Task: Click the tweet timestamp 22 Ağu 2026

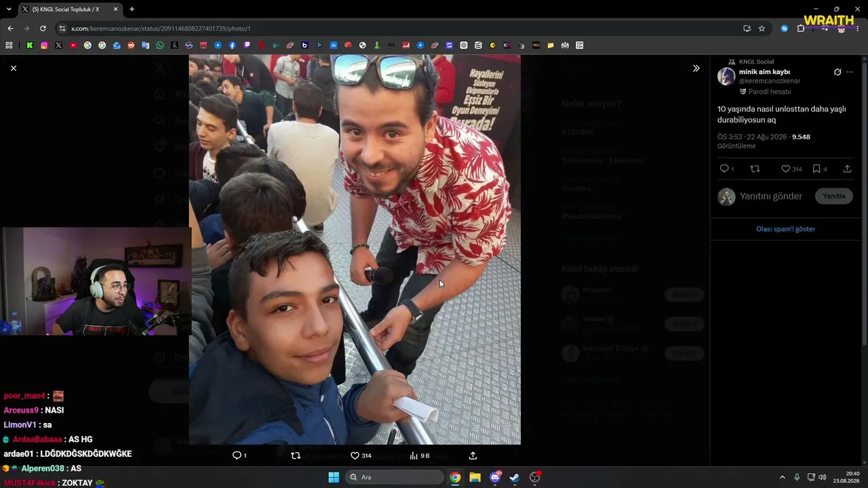Action: pyautogui.click(x=752, y=137)
